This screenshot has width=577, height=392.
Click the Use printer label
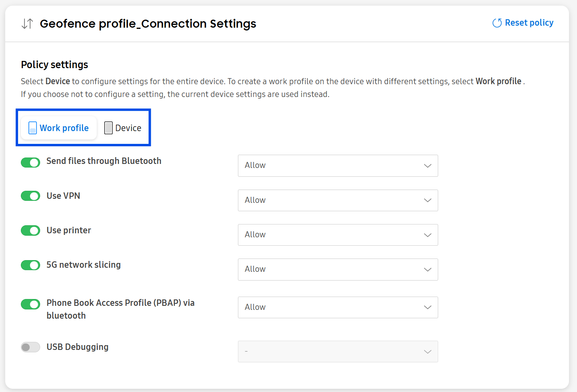(69, 230)
